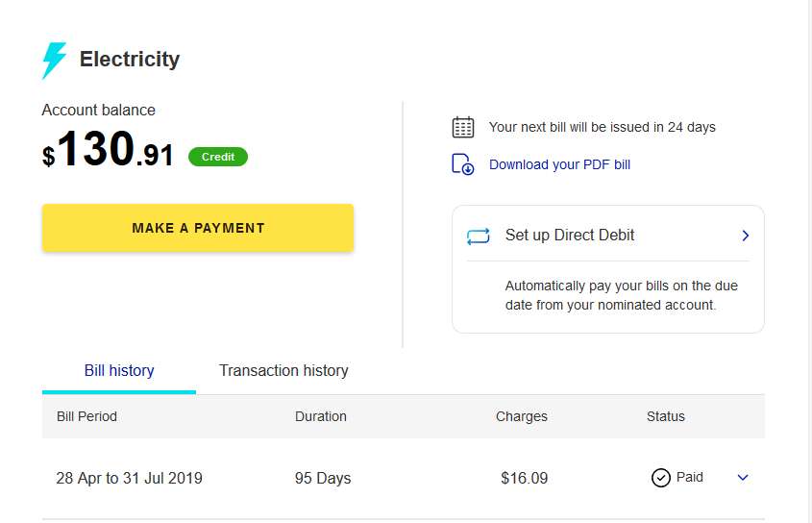Click the $16.09 charges amount
The width and height of the screenshot is (812, 523).
[524, 478]
